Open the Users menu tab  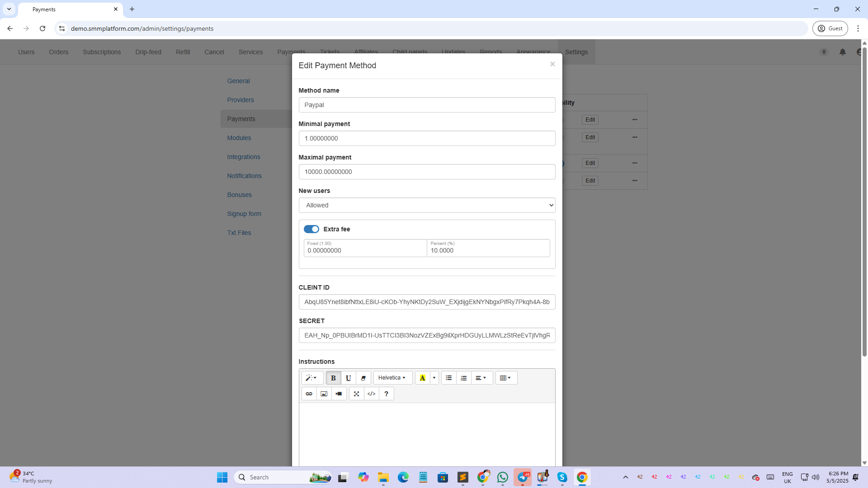26,52
